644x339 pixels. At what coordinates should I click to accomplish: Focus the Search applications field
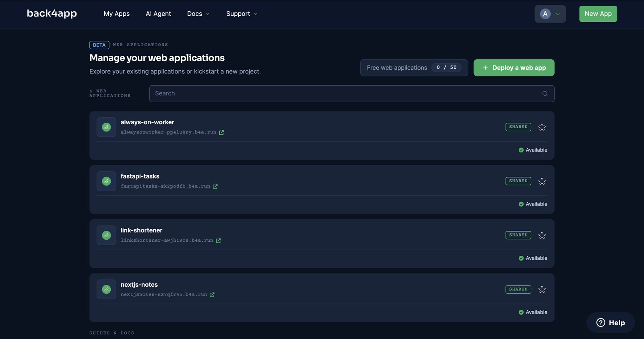352,94
